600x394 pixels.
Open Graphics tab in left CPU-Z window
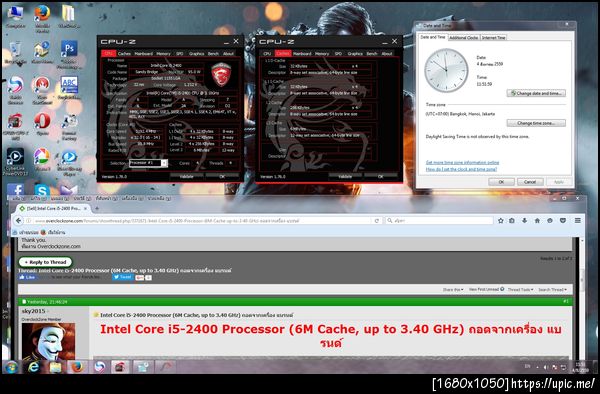[196, 54]
